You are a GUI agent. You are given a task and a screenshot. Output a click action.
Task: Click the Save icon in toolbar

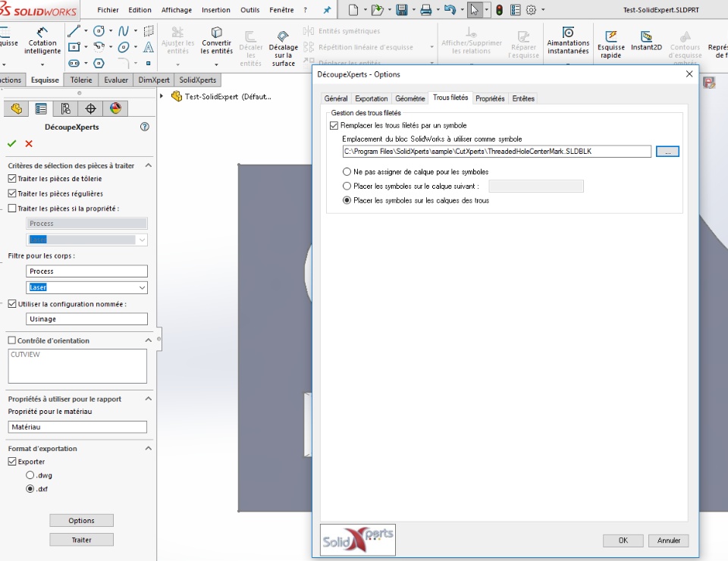point(402,10)
